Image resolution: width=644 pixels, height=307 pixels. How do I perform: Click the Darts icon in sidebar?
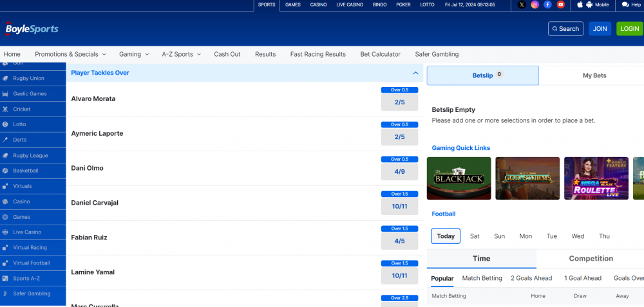click(x=5, y=140)
